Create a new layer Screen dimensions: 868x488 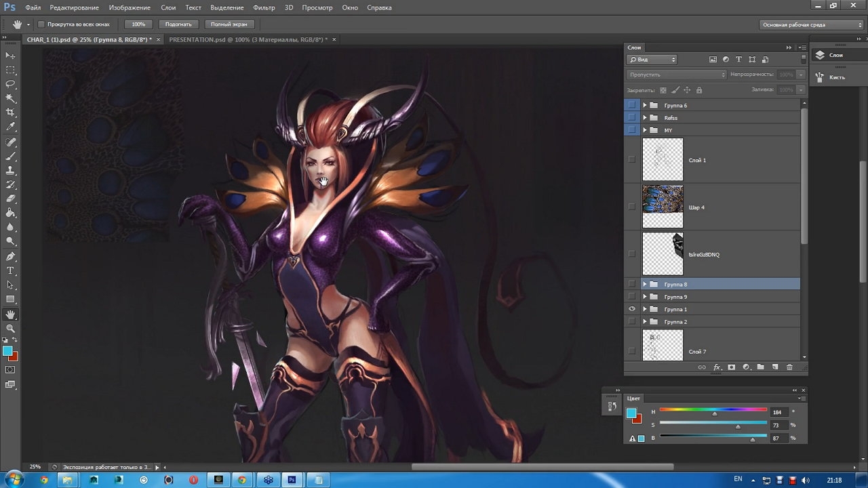(x=774, y=367)
